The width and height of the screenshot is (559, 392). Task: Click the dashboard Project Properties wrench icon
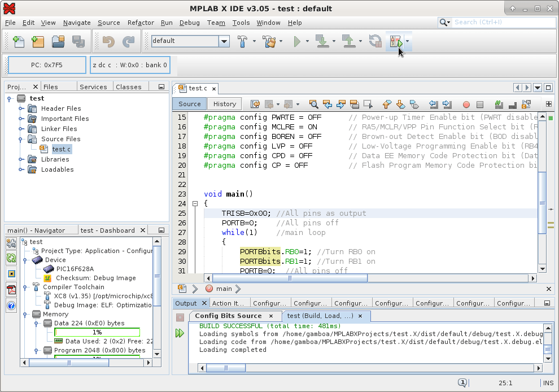(x=11, y=243)
